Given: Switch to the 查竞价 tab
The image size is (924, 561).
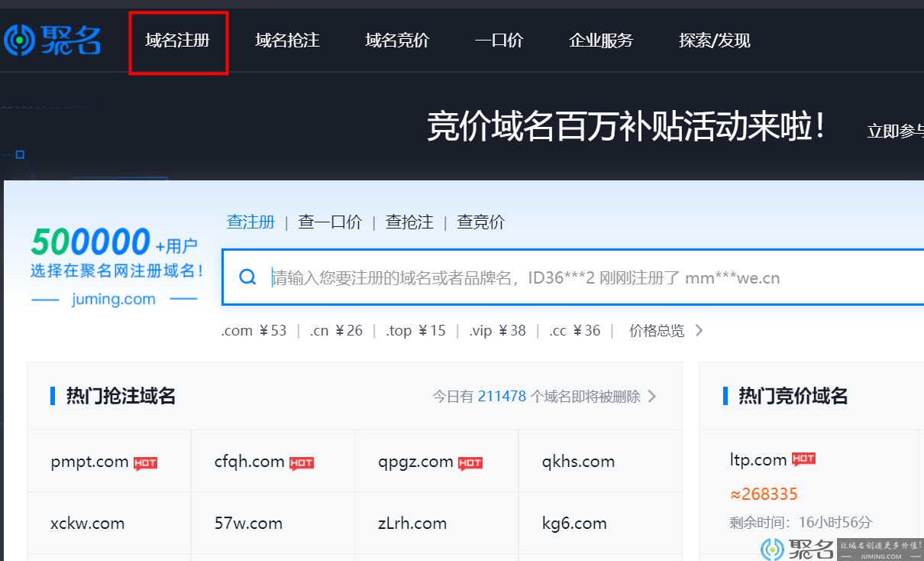Looking at the screenshot, I should click(x=480, y=222).
